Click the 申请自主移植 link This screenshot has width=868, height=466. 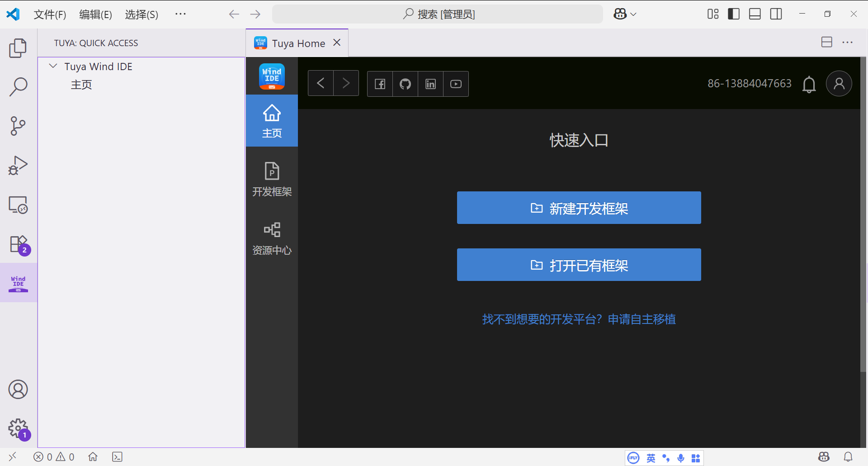(642, 319)
